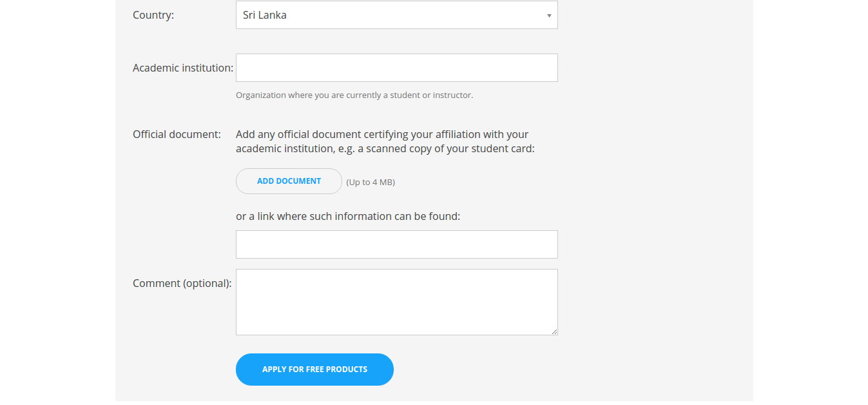Click the small arrow in Country selector
This screenshot has width=868, height=405.
549,15
